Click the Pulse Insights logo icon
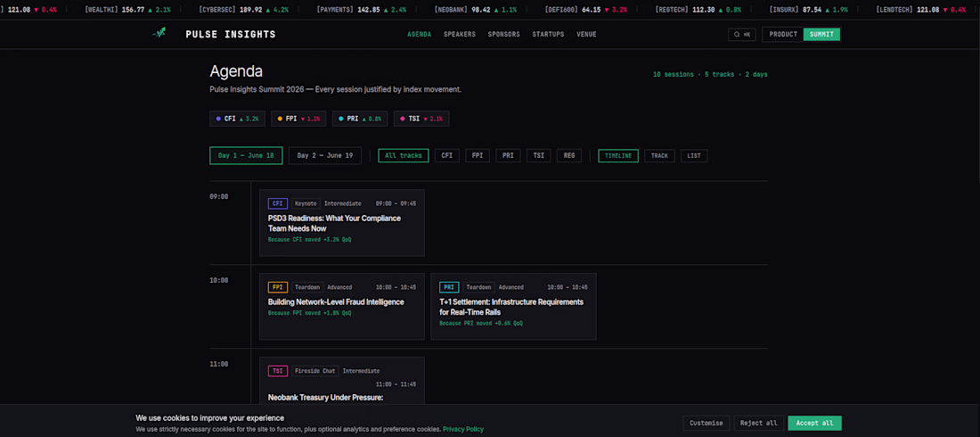Image resolution: width=980 pixels, height=437 pixels. pyautogui.click(x=159, y=34)
